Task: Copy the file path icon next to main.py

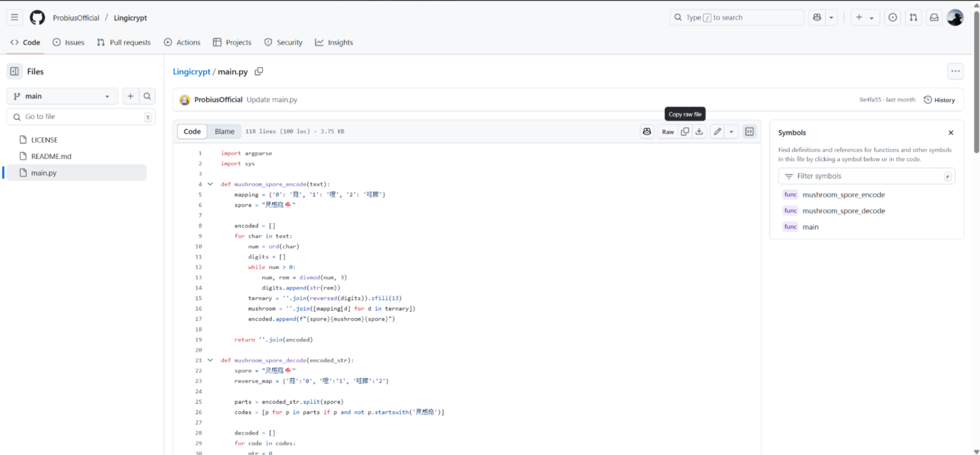Action: [259, 71]
